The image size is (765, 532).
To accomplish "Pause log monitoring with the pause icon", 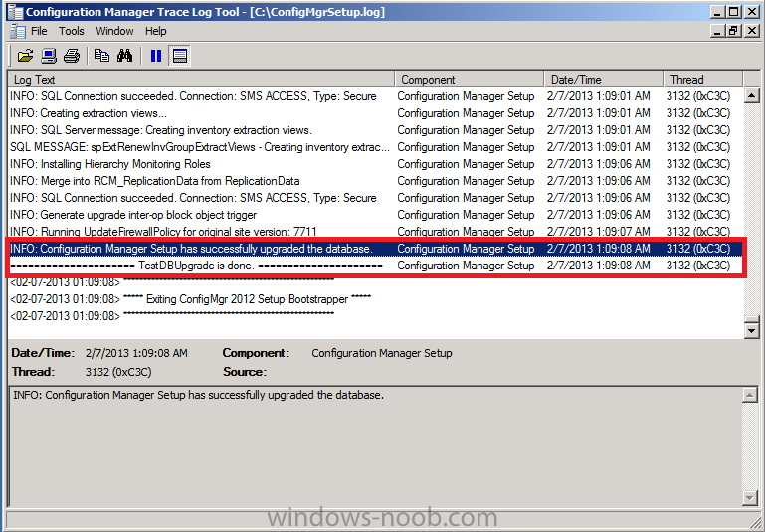I will coord(156,56).
